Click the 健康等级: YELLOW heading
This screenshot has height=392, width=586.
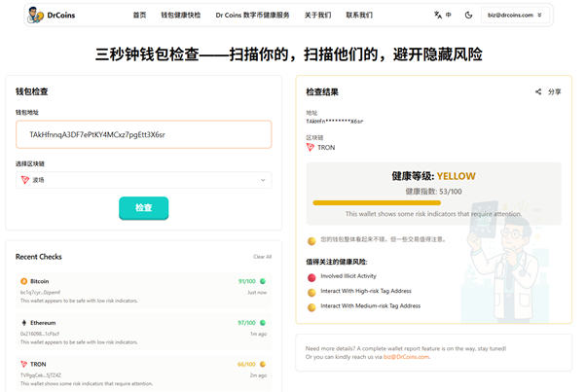pos(433,176)
